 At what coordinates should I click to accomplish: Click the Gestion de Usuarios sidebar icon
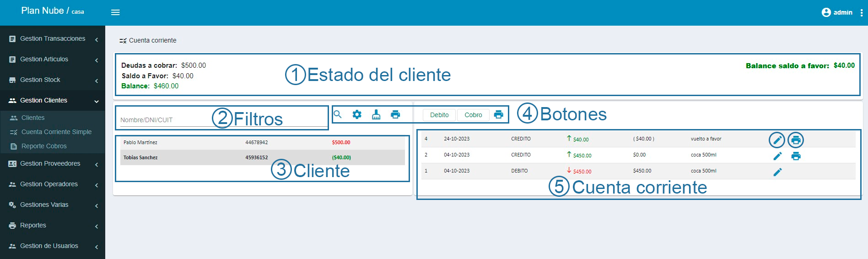pyautogui.click(x=12, y=246)
